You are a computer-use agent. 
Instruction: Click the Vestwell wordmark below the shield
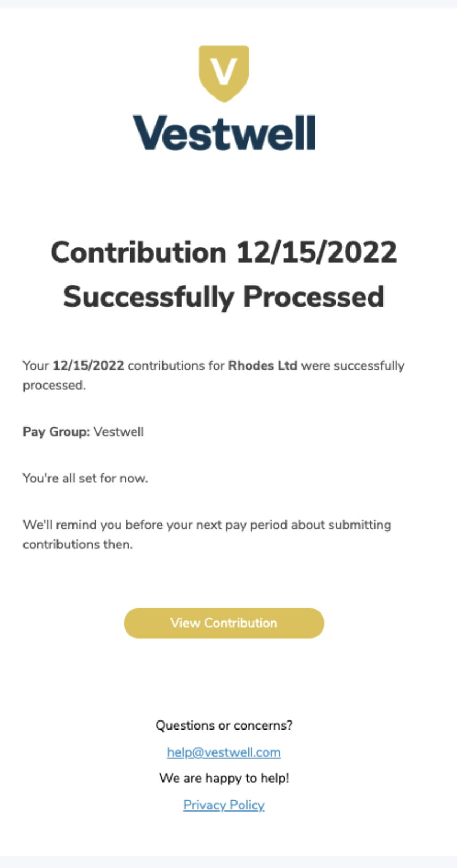pyautogui.click(x=224, y=133)
